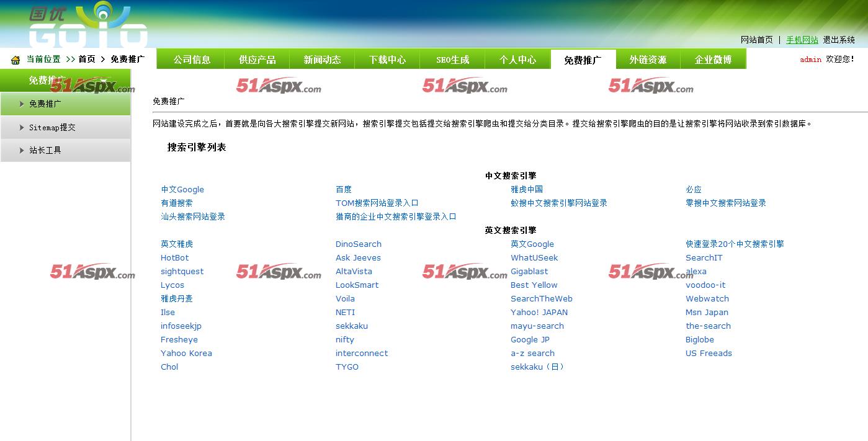This screenshot has height=441, width=868.
Task: Click the Webwatch link
Action: (707, 299)
